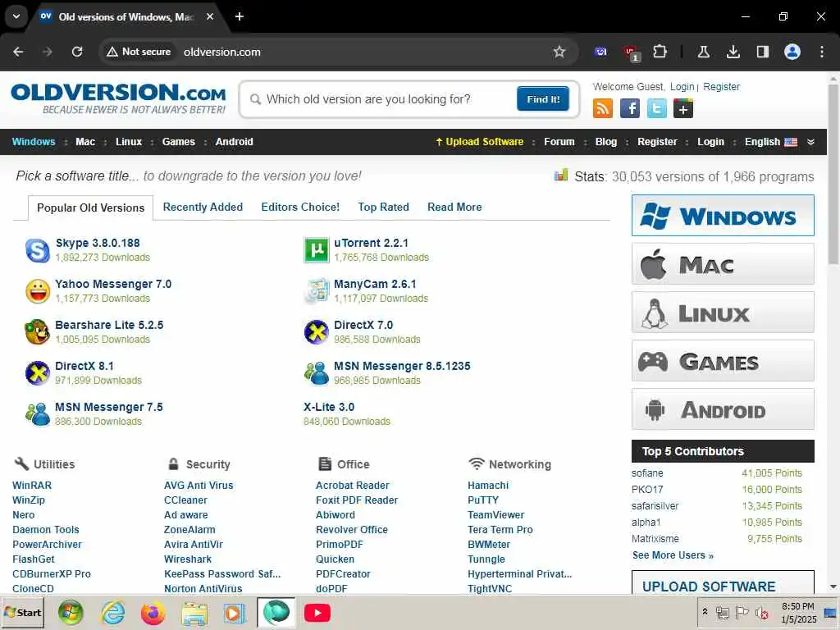Click the RSS feed icon
The image size is (840, 630).
pos(602,109)
